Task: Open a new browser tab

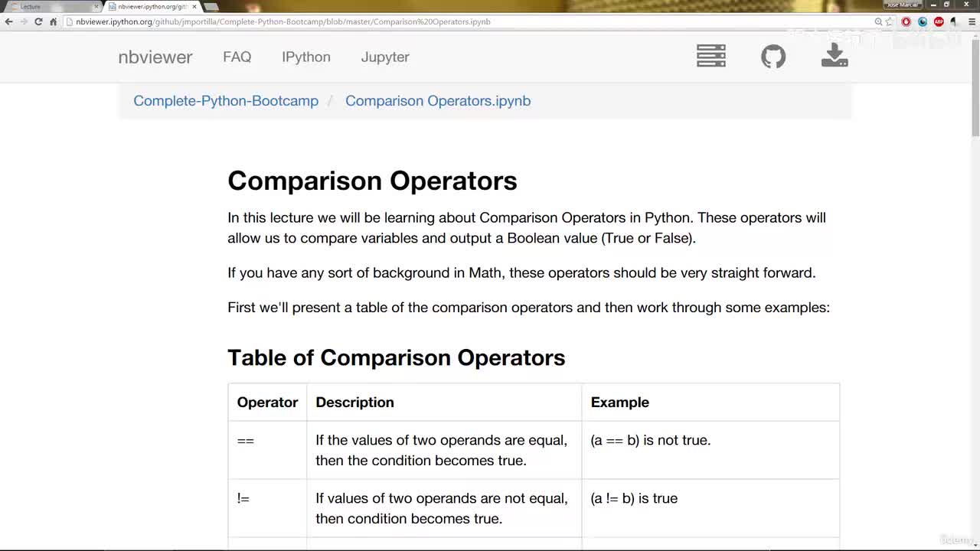Action: pos(211,6)
